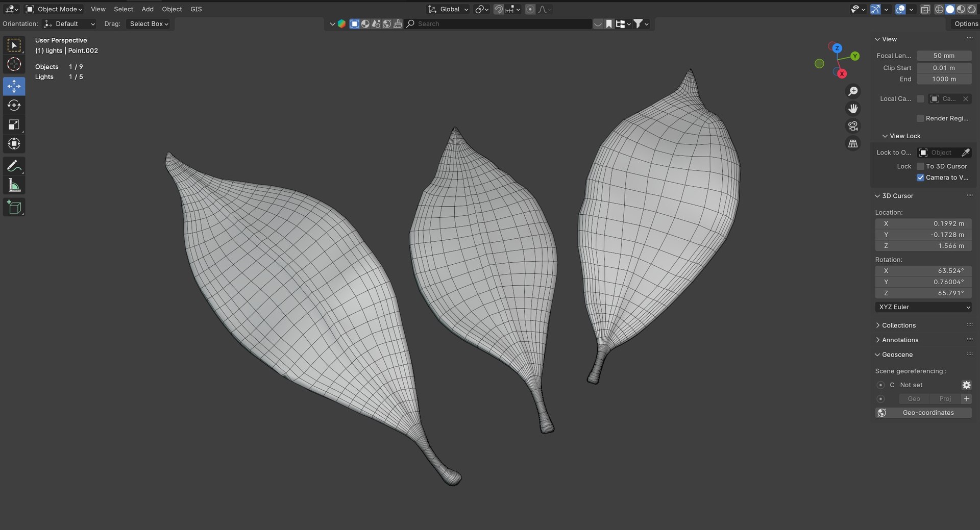Open the Orientation Default dropdown

coord(69,24)
